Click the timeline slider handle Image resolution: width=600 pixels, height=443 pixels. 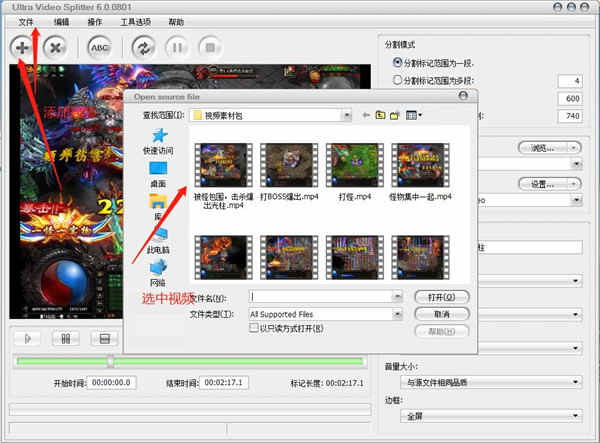110,362
